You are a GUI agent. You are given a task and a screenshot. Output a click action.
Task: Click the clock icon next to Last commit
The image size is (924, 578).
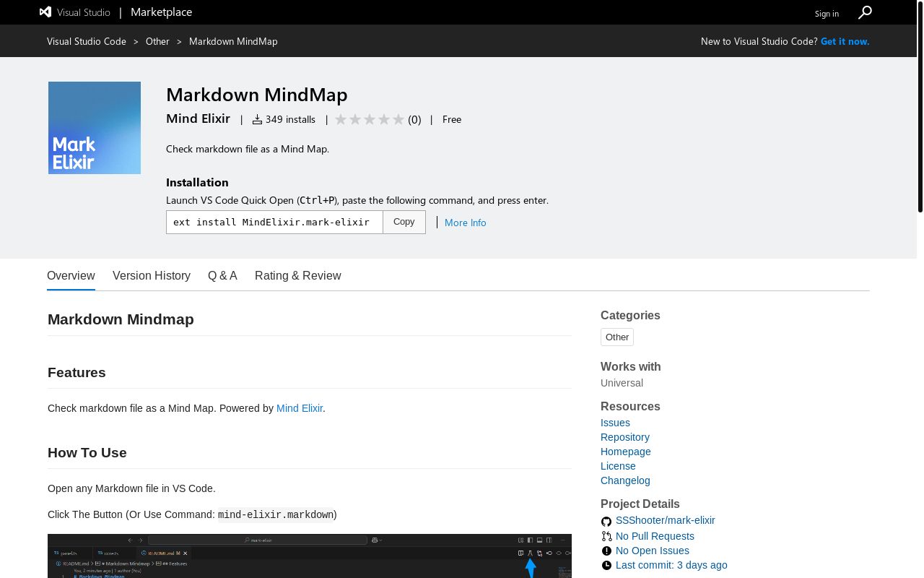pos(606,565)
